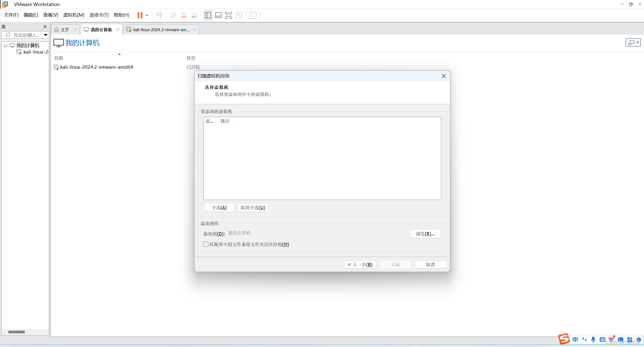Open the snapshot manager wrench icon

click(x=194, y=15)
